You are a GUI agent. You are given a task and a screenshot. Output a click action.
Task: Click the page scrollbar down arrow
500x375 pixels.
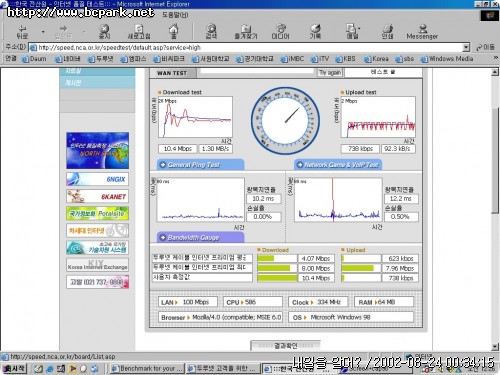495,347
